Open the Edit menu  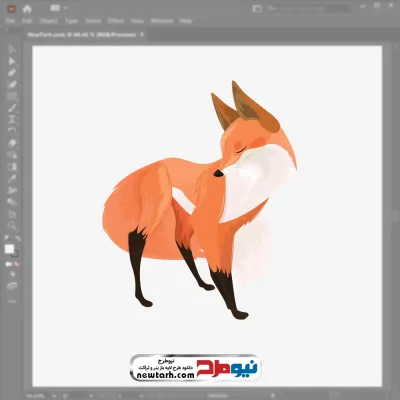(27, 21)
